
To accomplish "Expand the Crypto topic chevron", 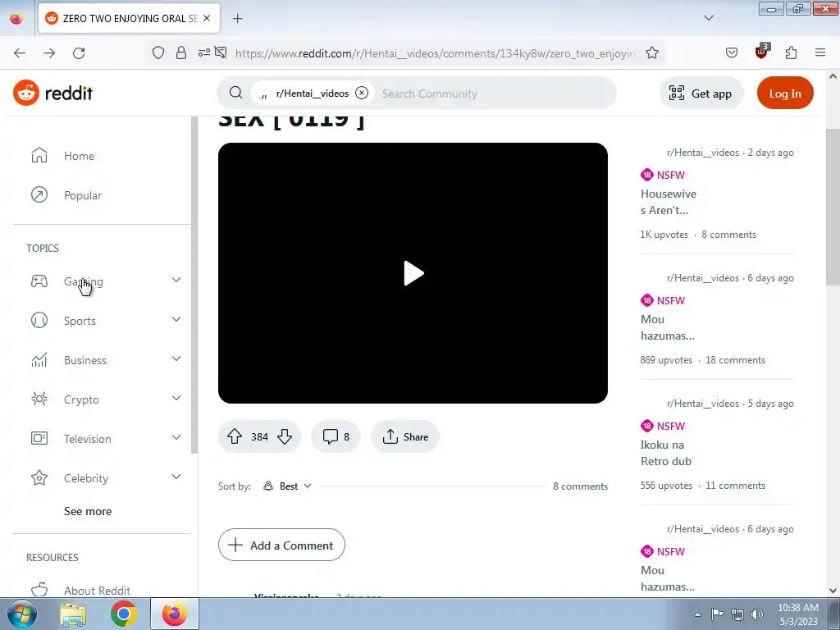I will click(176, 399).
